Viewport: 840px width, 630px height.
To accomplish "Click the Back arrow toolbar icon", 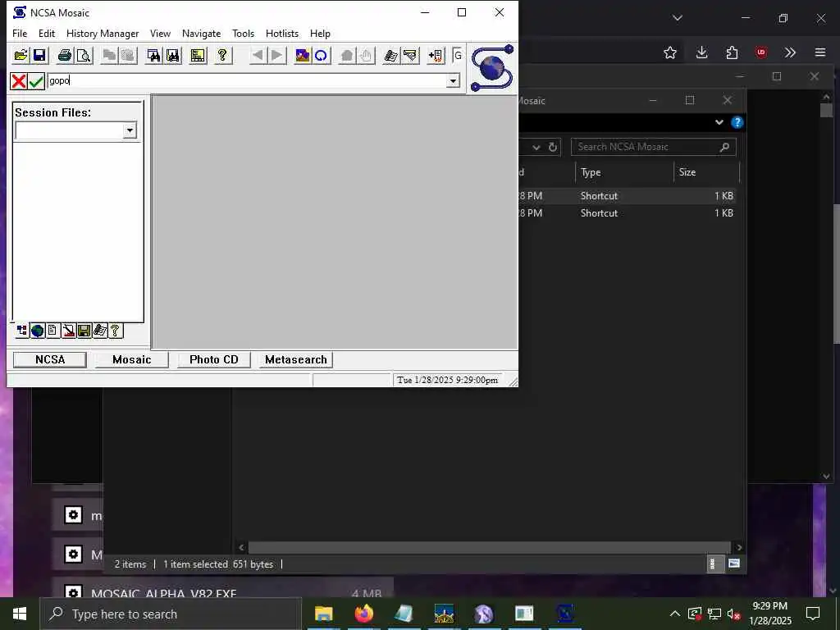I will click(258, 55).
